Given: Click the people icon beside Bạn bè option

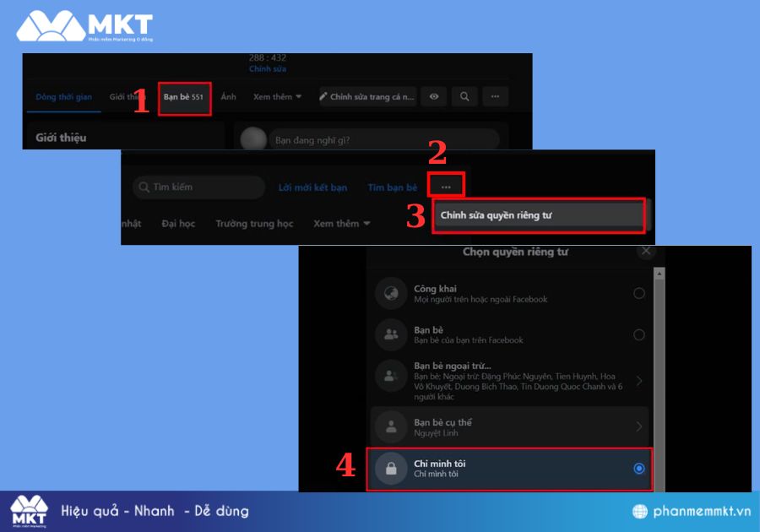Looking at the screenshot, I should click(x=391, y=334).
